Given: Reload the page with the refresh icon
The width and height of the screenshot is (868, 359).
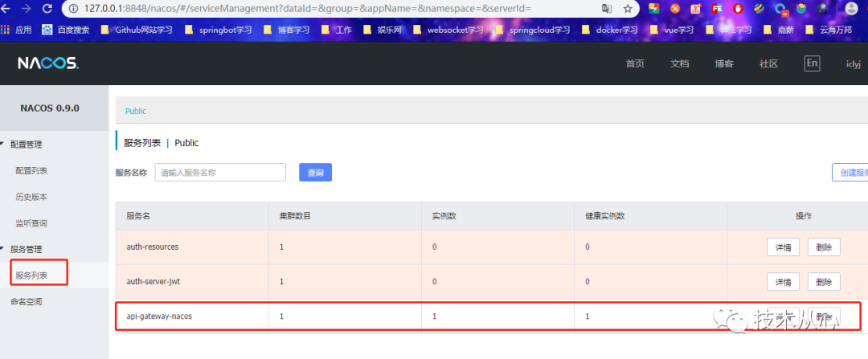Looking at the screenshot, I should 47,8.
